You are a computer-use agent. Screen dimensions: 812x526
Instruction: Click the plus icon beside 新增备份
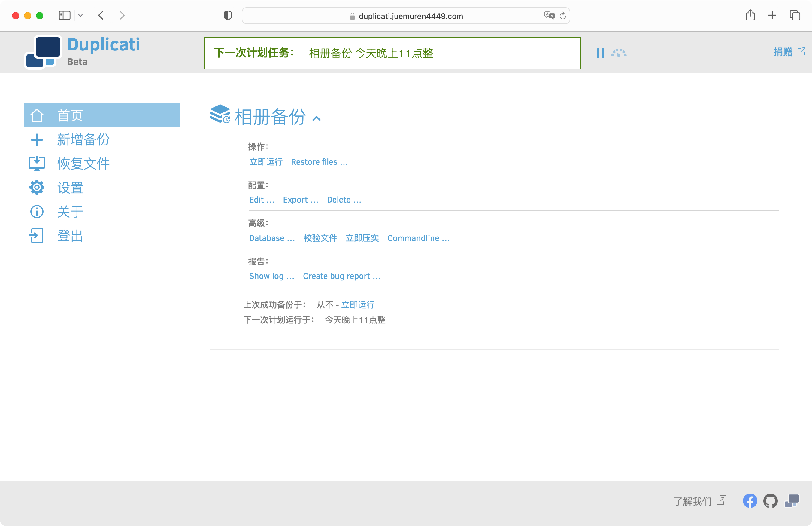tap(37, 140)
